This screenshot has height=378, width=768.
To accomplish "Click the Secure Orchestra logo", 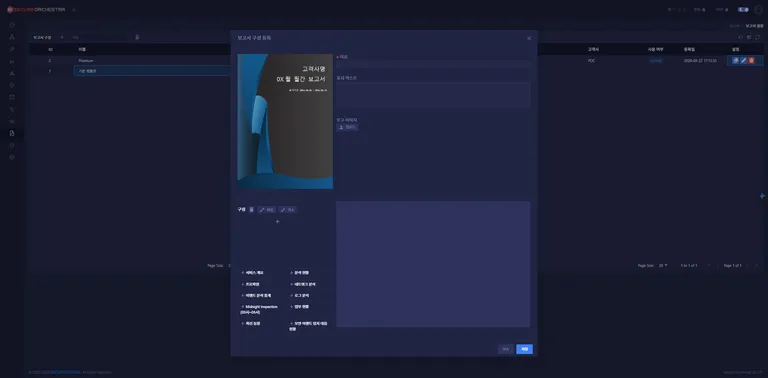I will 36,10.
